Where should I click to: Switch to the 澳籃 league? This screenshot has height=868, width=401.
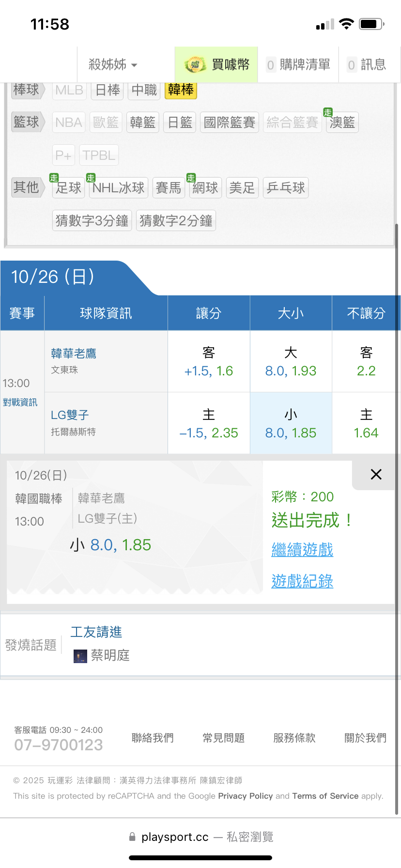click(x=342, y=123)
